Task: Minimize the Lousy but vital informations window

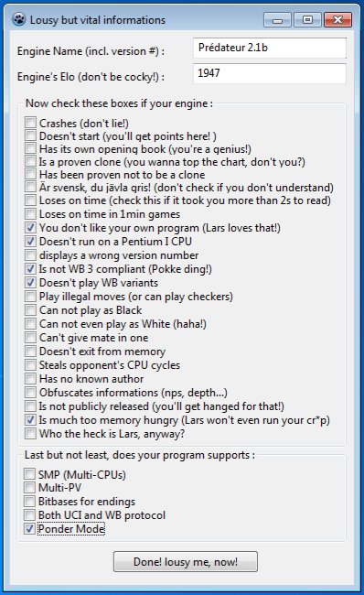Action: (x=277, y=20)
